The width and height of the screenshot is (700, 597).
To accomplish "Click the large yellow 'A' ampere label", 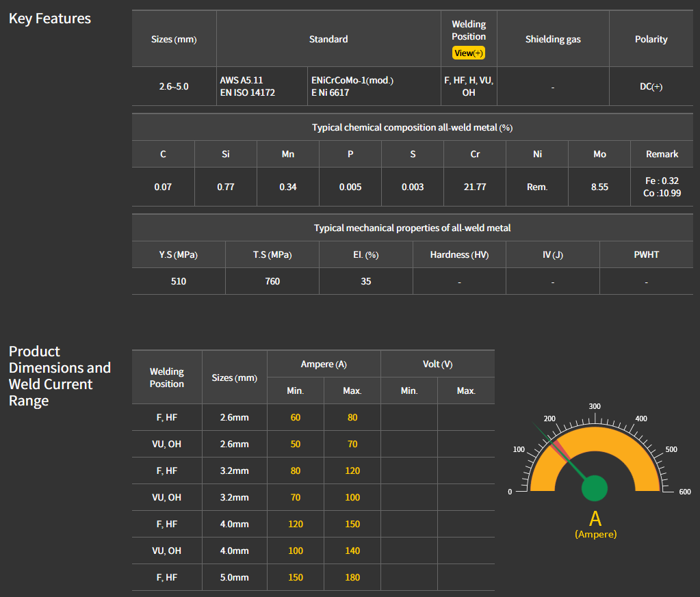I will pos(595,518).
